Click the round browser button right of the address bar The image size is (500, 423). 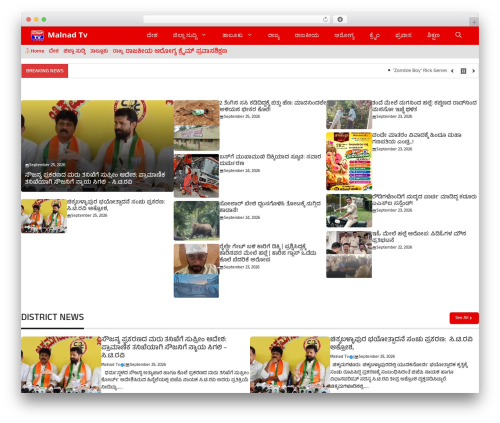tap(340, 20)
